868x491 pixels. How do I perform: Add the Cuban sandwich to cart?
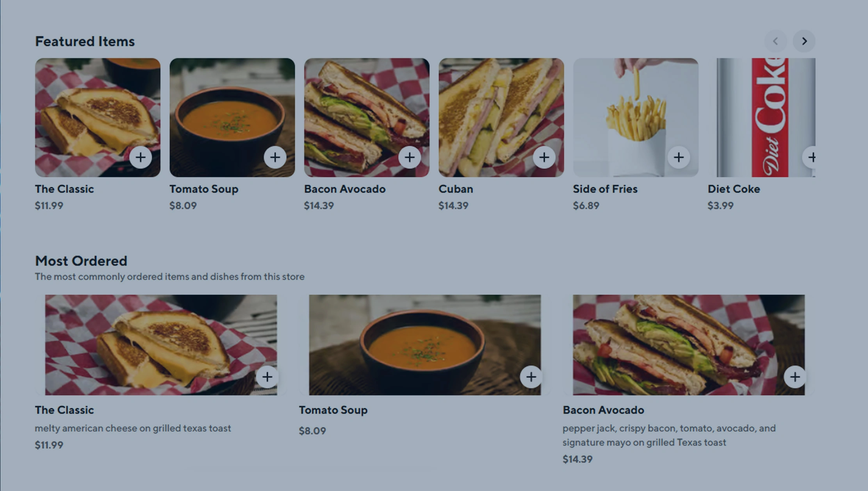click(544, 157)
